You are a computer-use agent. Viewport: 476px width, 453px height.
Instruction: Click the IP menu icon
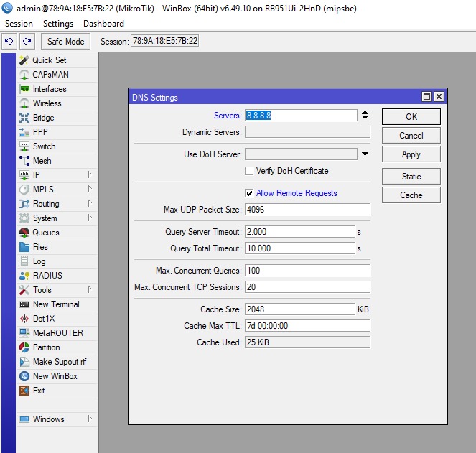24,175
